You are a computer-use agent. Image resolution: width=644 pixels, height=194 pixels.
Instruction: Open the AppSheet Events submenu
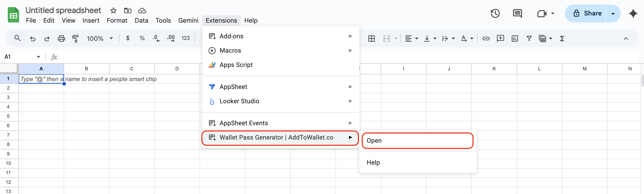point(281,123)
